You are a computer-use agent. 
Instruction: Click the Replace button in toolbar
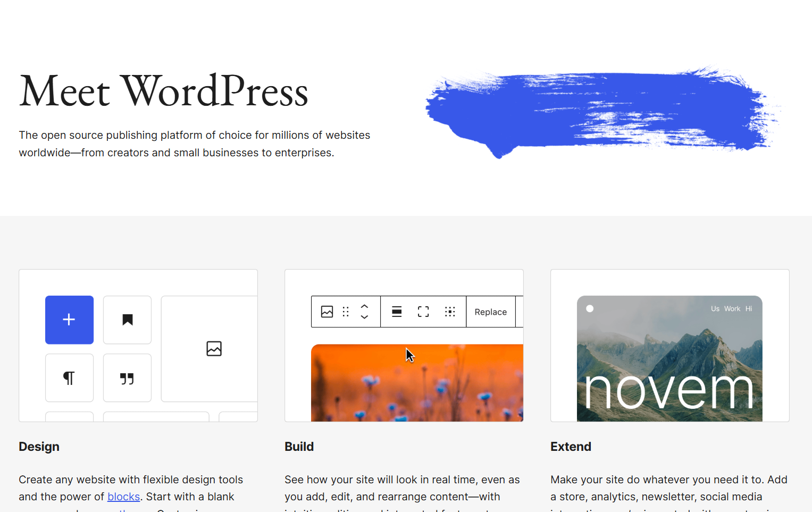490,312
